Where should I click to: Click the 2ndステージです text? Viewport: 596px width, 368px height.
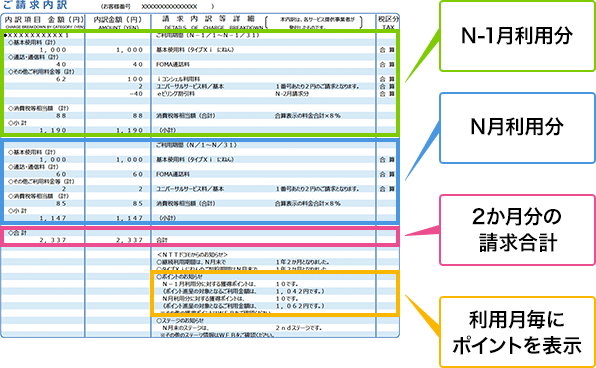tap(298, 328)
